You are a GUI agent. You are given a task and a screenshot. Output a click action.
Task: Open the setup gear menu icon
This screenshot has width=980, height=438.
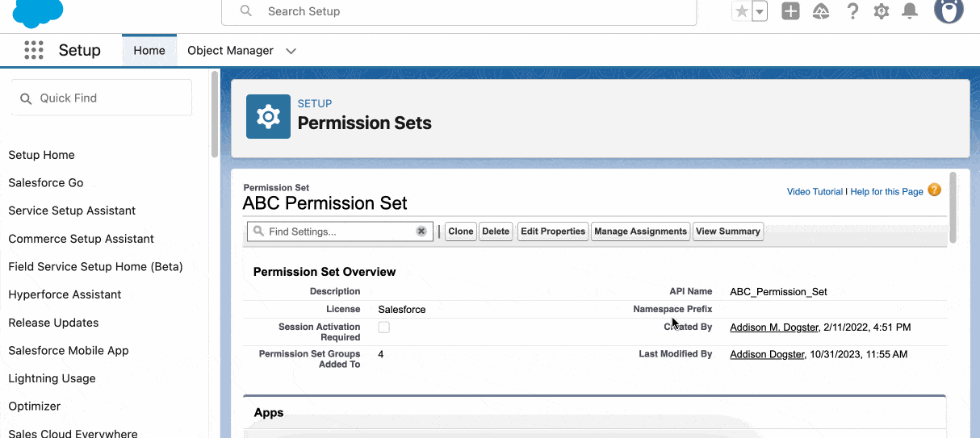click(882, 11)
